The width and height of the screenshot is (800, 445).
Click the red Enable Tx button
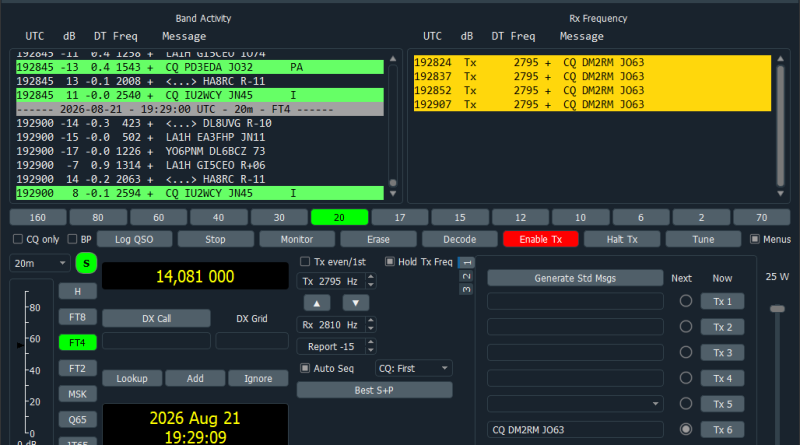tap(541, 239)
